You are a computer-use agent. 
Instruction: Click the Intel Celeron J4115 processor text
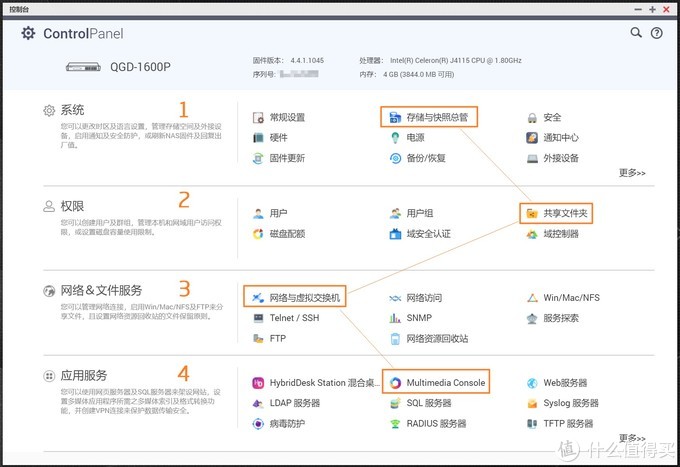[455, 60]
